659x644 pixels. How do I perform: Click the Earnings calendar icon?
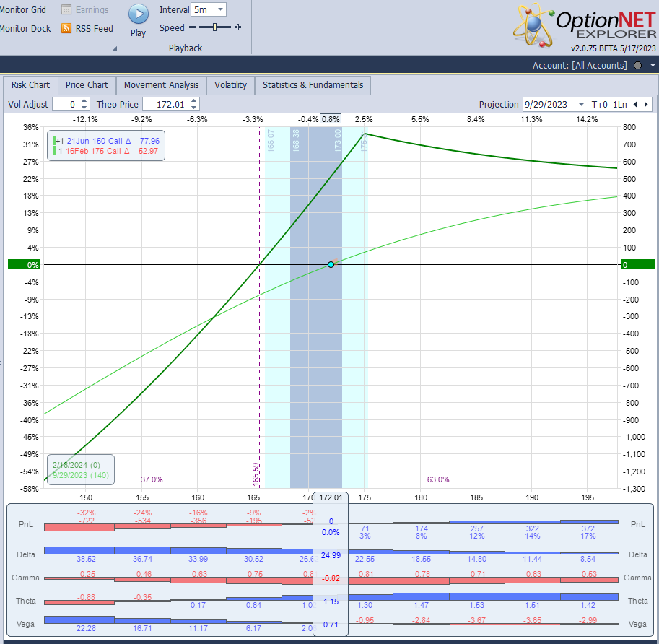tap(66, 10)
